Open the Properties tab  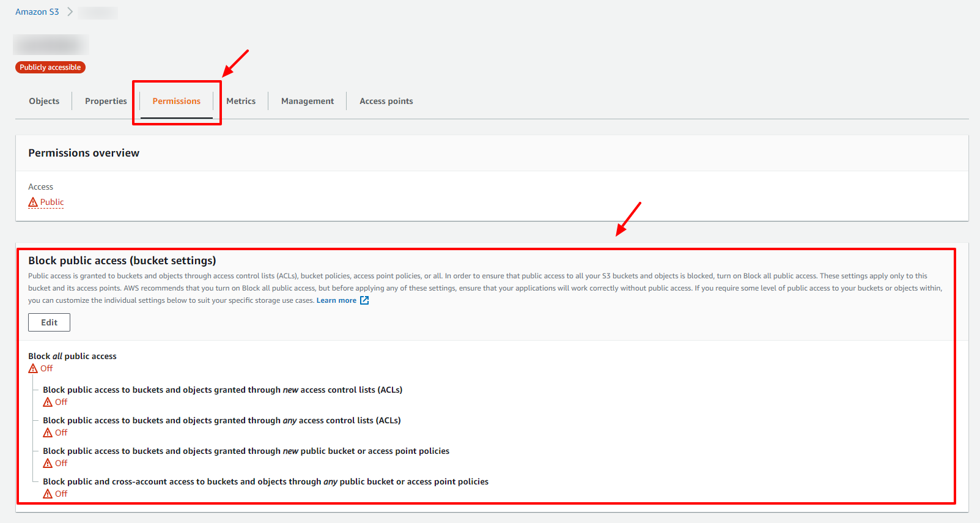point(106,101)
